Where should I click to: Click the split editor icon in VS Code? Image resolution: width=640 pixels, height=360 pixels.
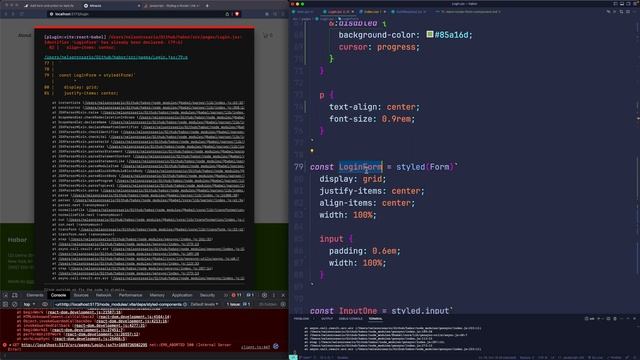[x=629, y=12]
